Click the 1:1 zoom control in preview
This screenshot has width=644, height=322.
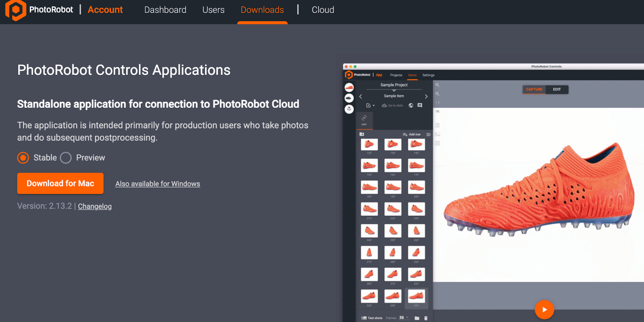437,103
